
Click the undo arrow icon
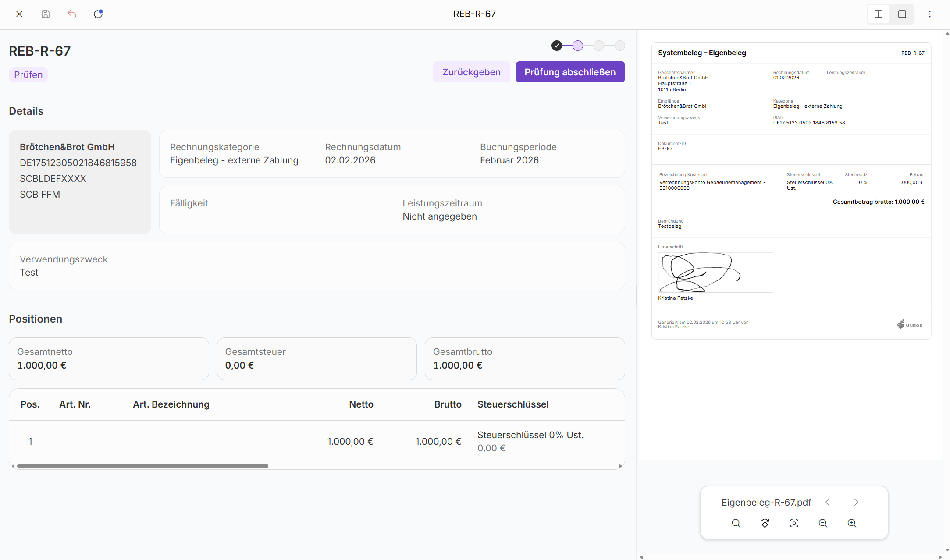coord(72,14)
